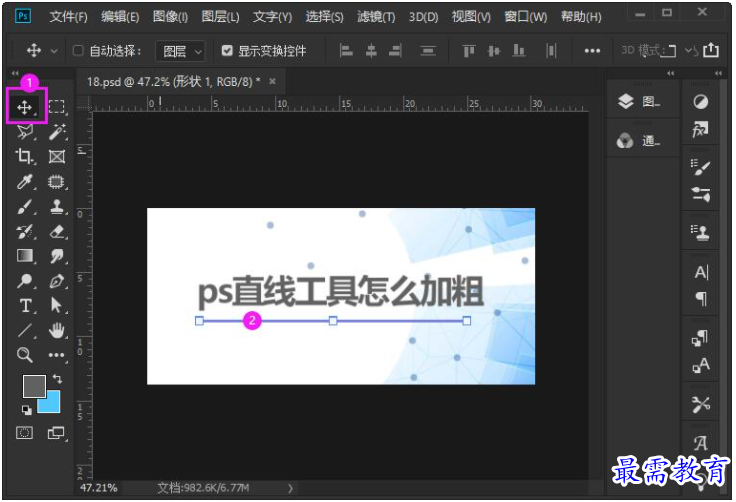Open the Styles fx panel icon
This screenshot has height=502, width=736.
(x=701, y=130)
